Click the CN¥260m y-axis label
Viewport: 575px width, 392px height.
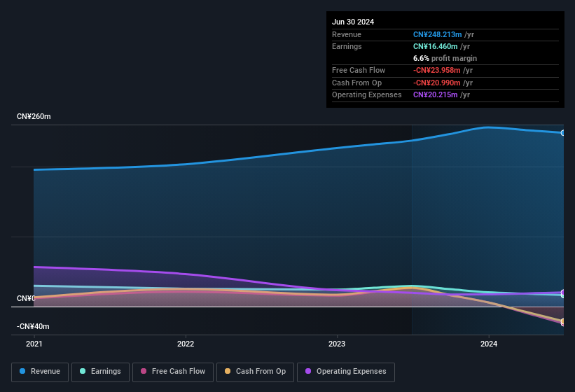[x=34, y=116]
